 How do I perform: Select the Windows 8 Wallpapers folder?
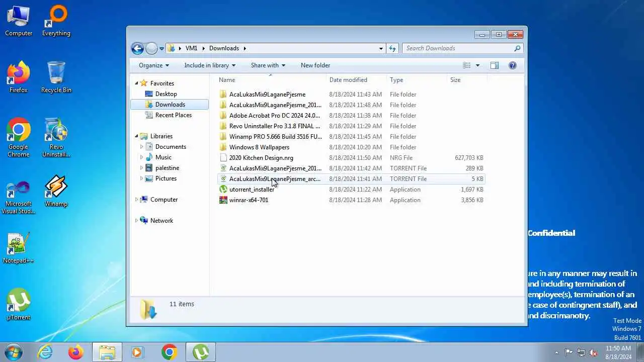coord(351,147)
